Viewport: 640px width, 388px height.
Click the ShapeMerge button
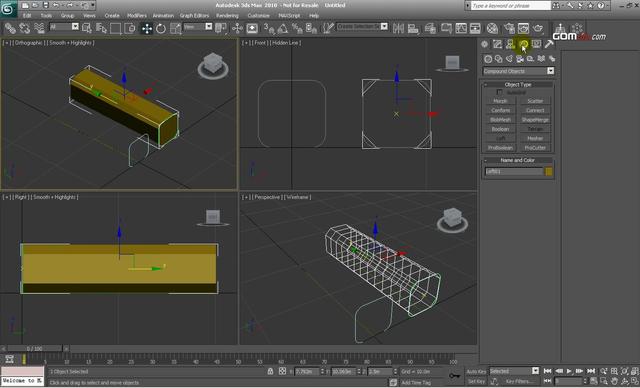coord(535,120)
